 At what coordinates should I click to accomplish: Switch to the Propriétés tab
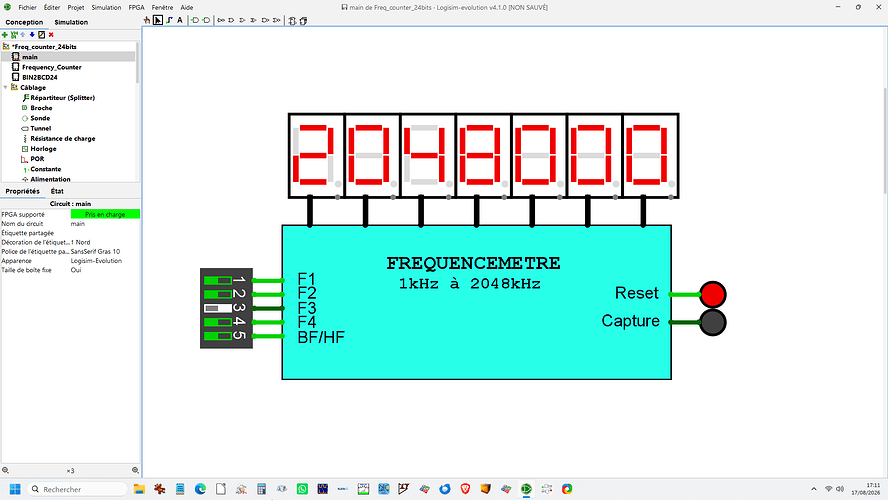(23, 191)
